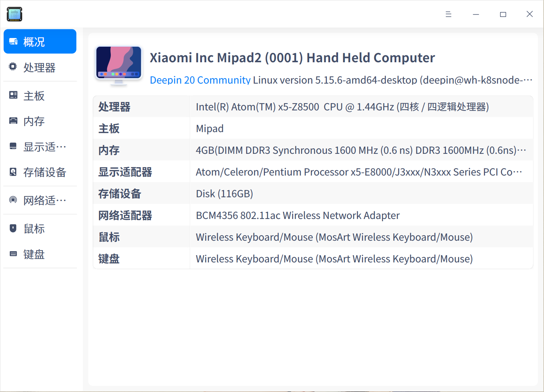Open the 处理器 sidebar section
Screen dimensions: 544x392
click(40, 67)
